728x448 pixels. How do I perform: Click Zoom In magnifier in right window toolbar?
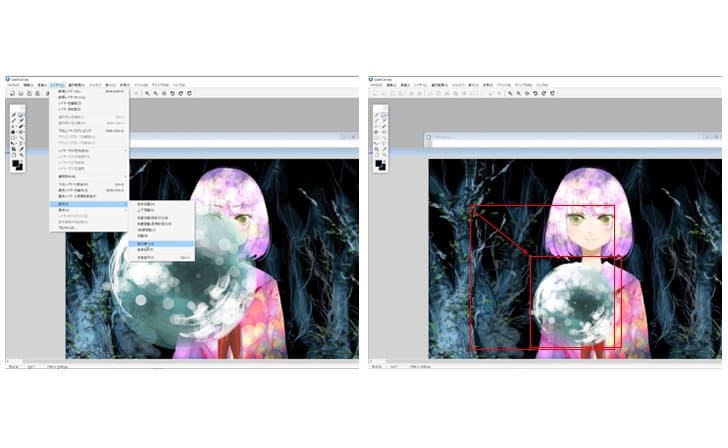pyautogui.click(x=510, y=93)
